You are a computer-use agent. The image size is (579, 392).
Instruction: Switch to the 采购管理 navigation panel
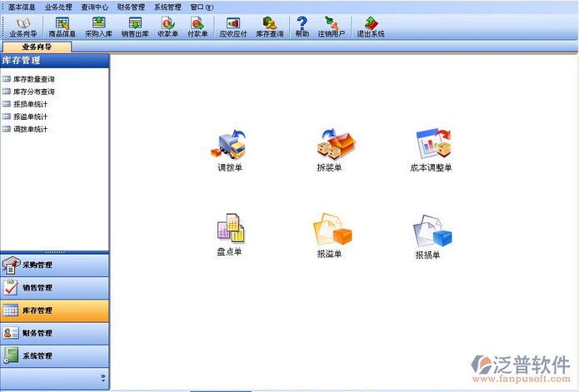pyautogui.click(x=55, y=265)
